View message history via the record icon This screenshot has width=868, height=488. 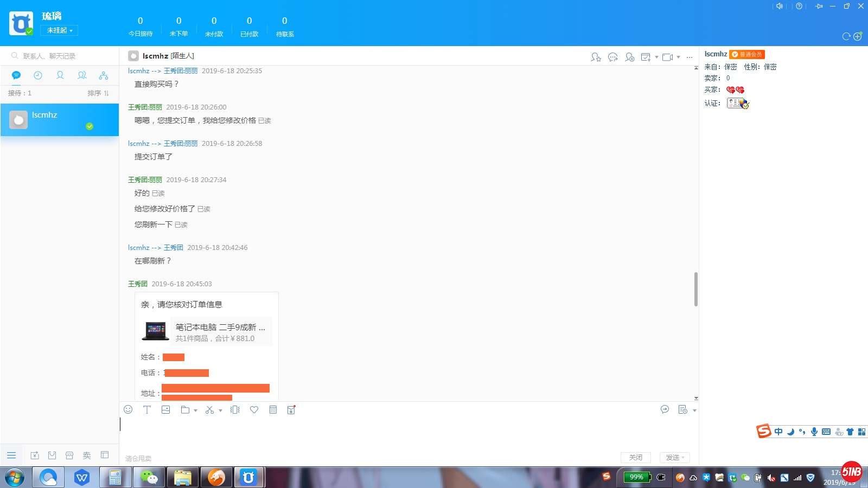coord(683,409)
